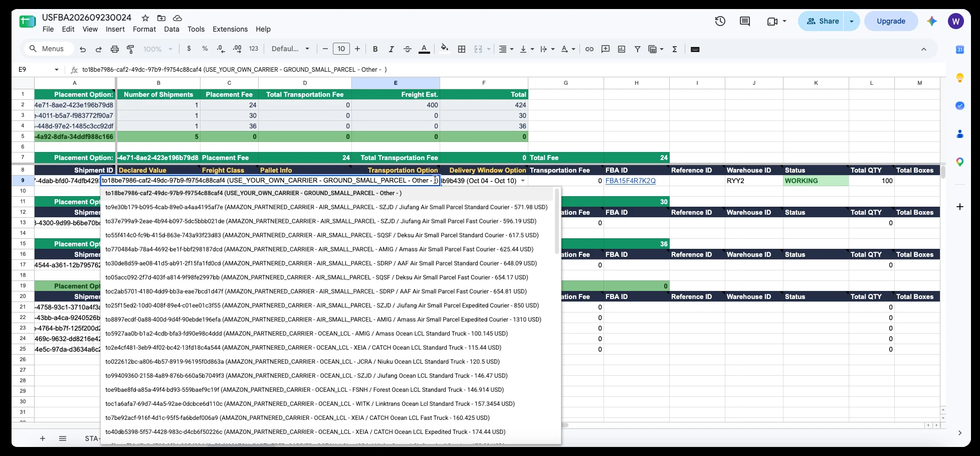The image size is (980, 456).
Task: Hide the menus with collapse arrow
Action: click(924, 49)
